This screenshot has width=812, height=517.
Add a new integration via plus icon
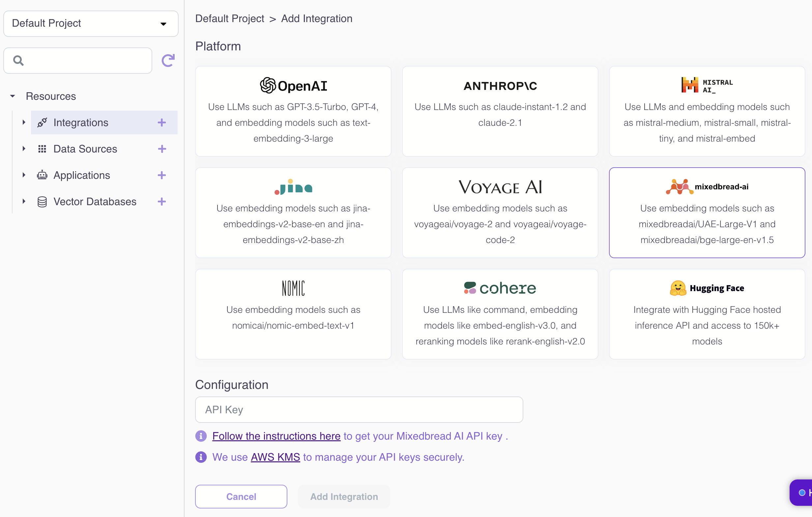coord(162,122)
